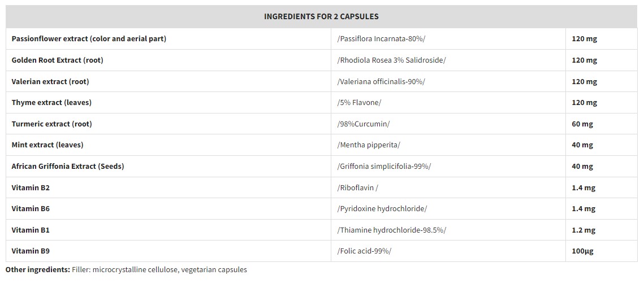
Task: Click the Turmeric extract (root) label
Action: click(x=51, y=124)
